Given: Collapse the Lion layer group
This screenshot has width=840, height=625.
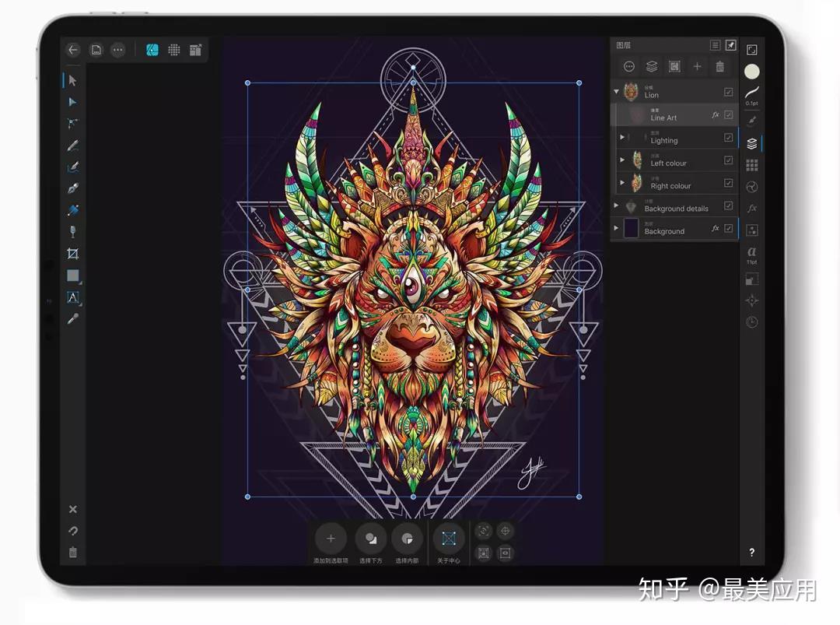Looking at the screenshot, I should coord(617,92).
